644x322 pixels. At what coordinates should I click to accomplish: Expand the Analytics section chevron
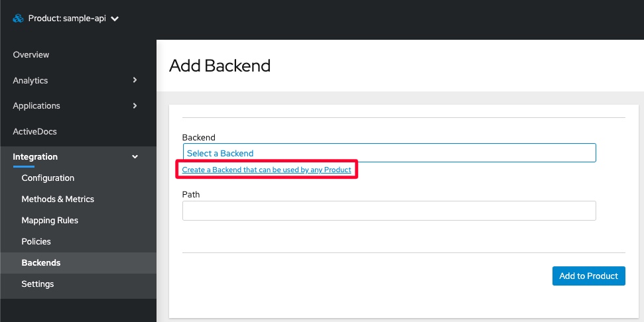(135, 80)
